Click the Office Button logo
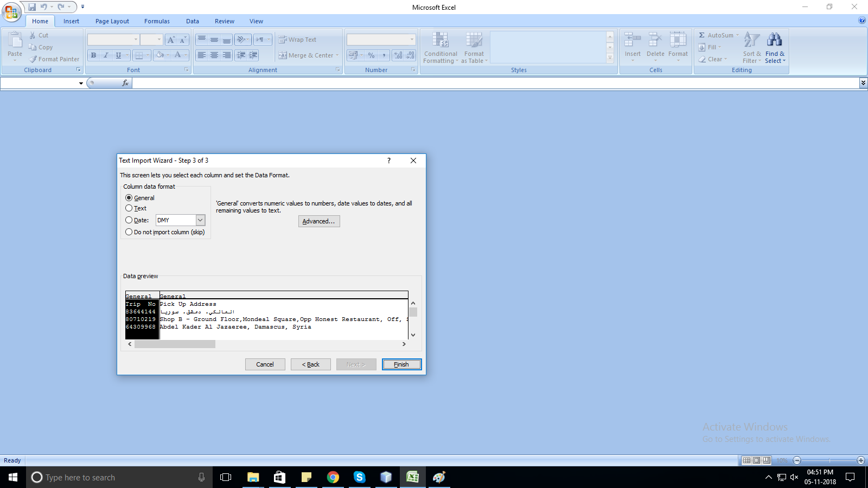The width and height of the screenshot is (868, 488). [11, 11]
